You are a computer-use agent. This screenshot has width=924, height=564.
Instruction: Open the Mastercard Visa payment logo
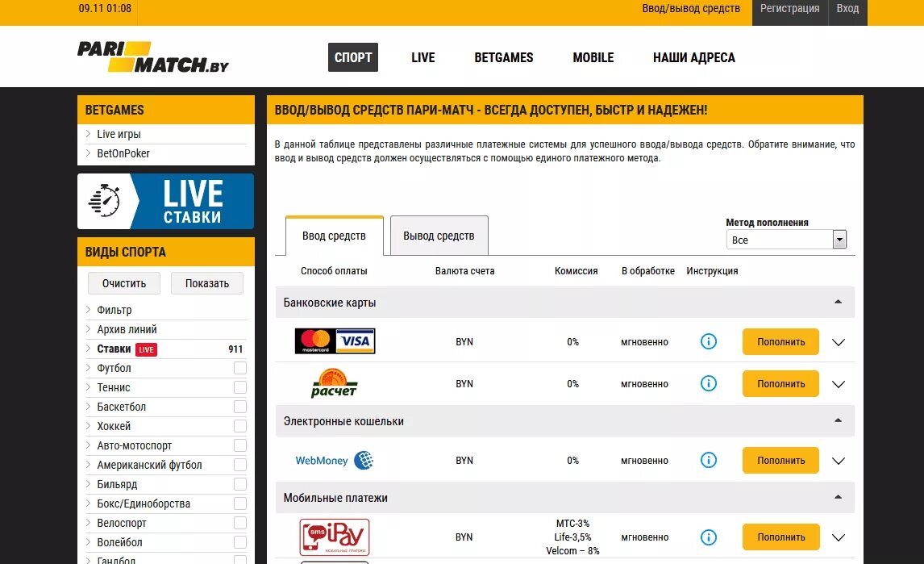coord(335,341)
